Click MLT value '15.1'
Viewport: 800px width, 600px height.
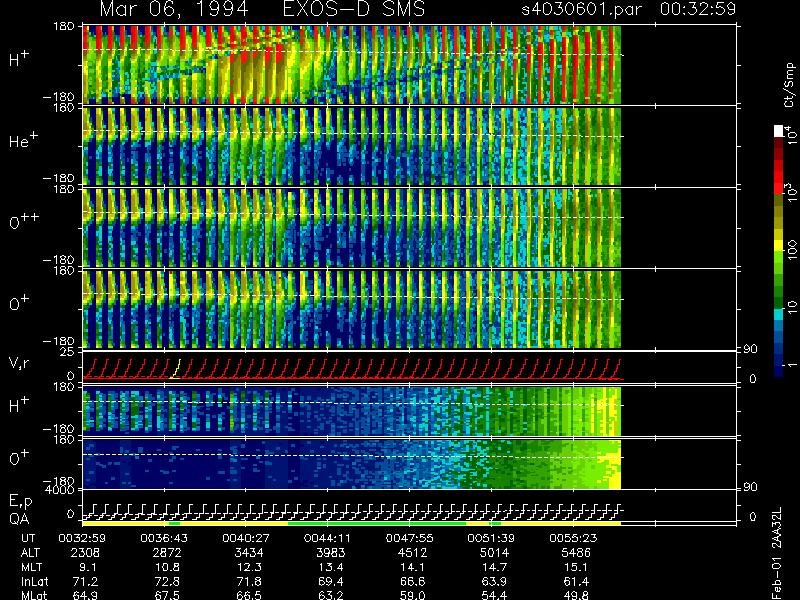[576, 567]
